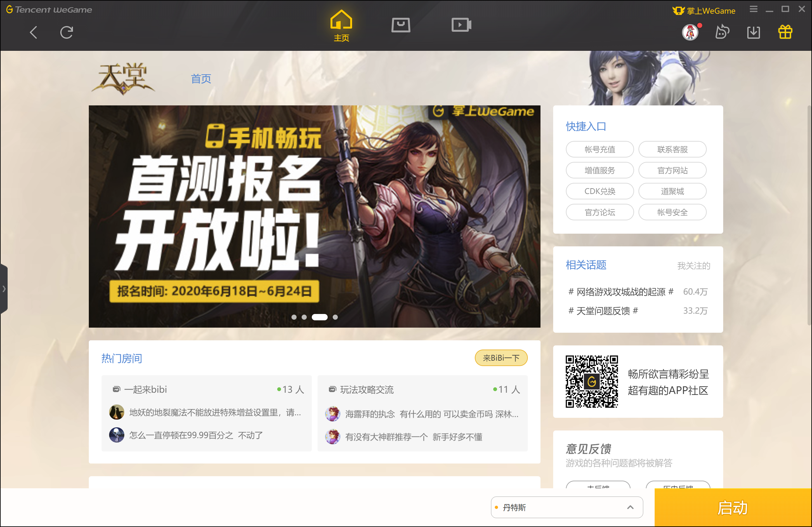
Task: Click the 官方论坛 button
Action: coord(599,212)
